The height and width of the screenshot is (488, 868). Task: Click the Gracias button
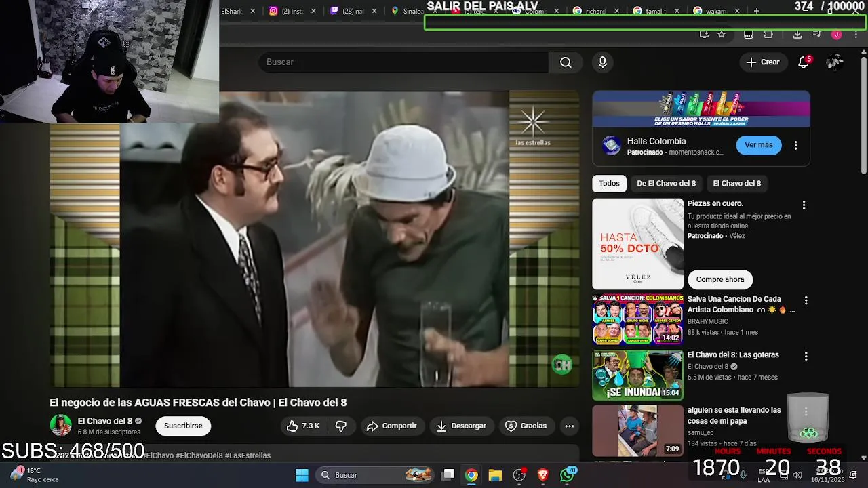pyautogui.click(x=526, y=426)
